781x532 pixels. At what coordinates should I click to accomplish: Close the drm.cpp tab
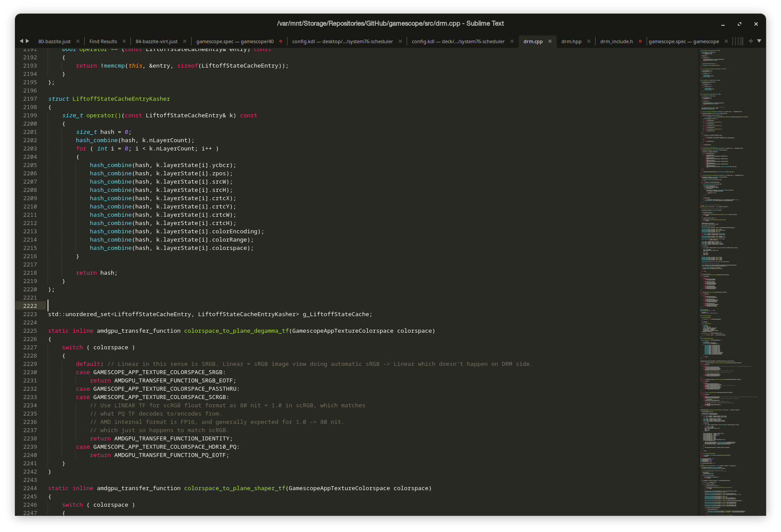[x=550, y=41]
